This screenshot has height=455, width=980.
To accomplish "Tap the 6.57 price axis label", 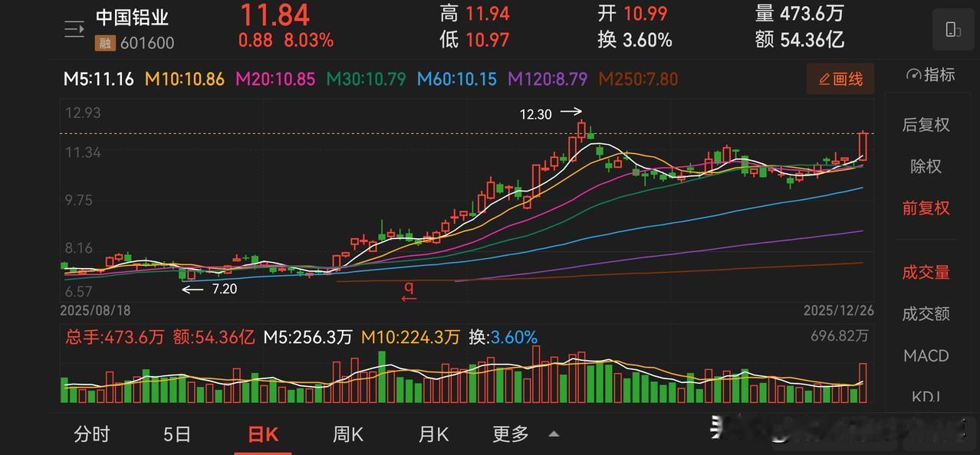I will point(79,291).
